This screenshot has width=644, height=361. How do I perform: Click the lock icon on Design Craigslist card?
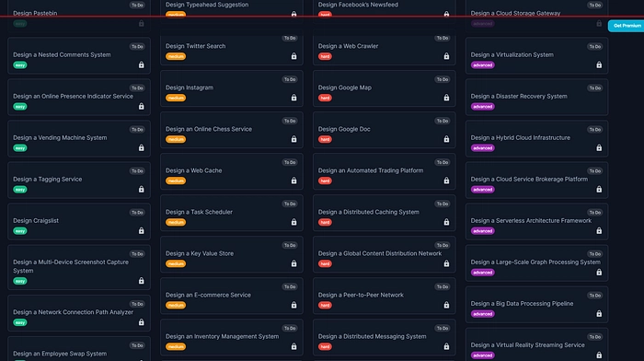(142, 231)
